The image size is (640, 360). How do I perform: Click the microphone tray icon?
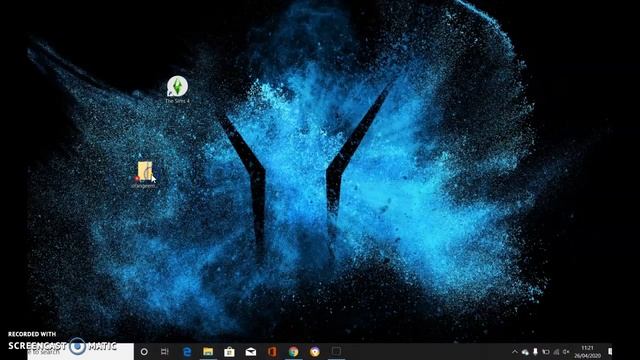(x=535, y=351)
